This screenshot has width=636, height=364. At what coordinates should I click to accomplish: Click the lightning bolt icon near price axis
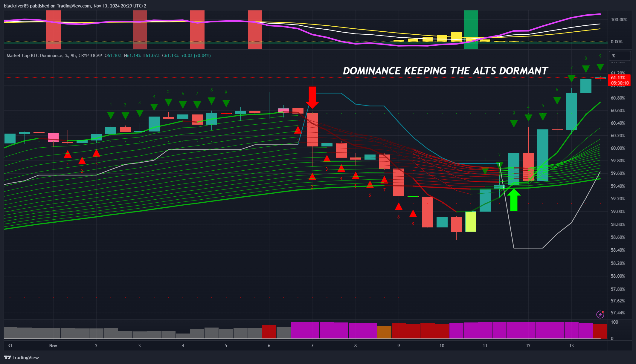point(600,314)
